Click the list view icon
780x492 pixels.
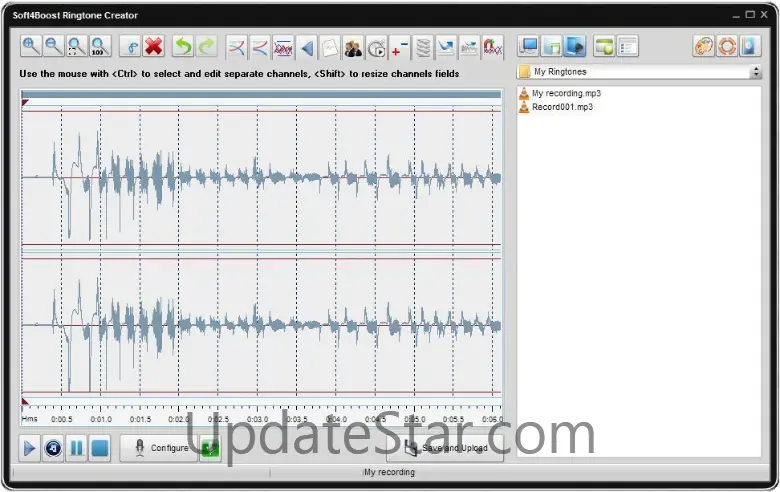tap(628, 46)
